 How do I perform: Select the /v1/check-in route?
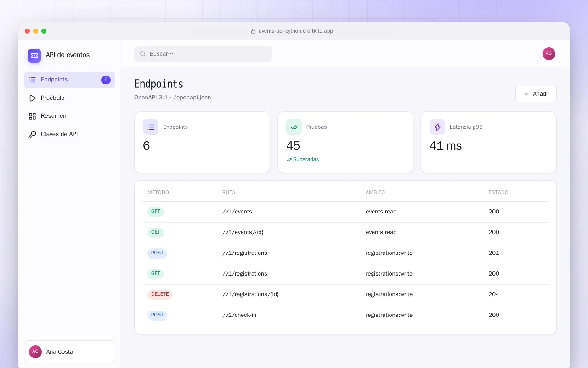pyautogui.click(x=239, y=315)
